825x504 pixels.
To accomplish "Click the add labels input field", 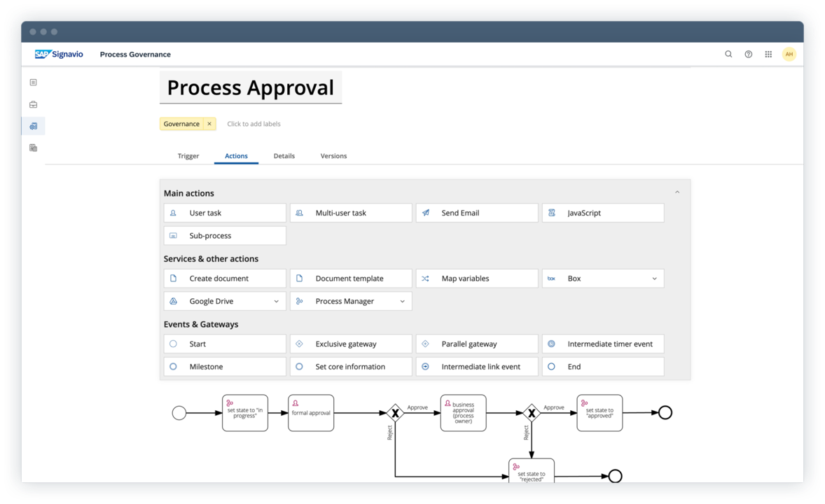I will 254,124.
